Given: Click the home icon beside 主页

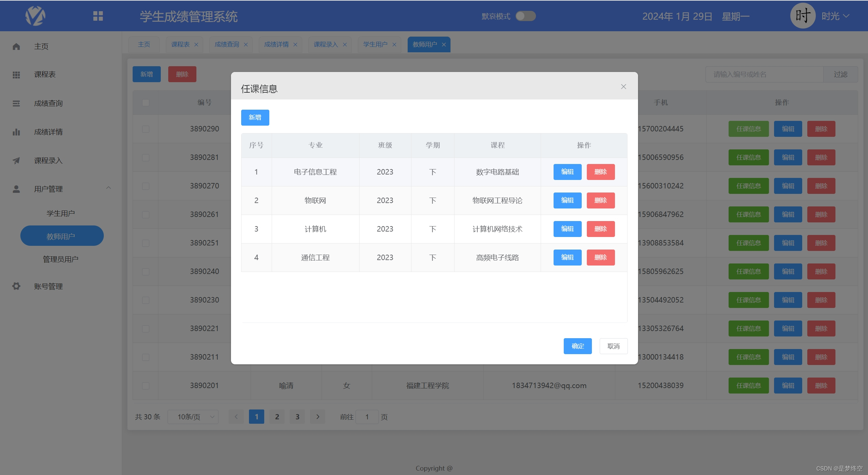Looking at the screenshot, I should (x=16, y=47).
